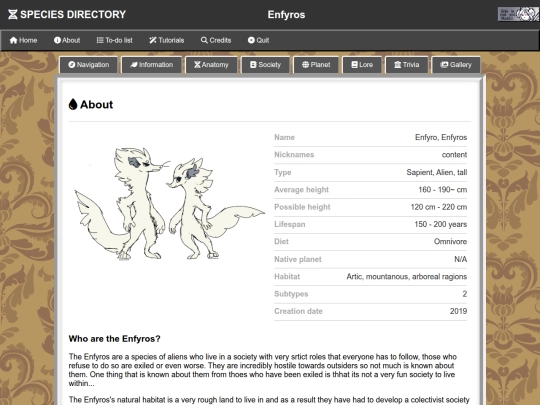Screen dimensions: 540x405
Task: Click the Possible height value '120 cm - 220 cm'
Action: click(439, 207)
